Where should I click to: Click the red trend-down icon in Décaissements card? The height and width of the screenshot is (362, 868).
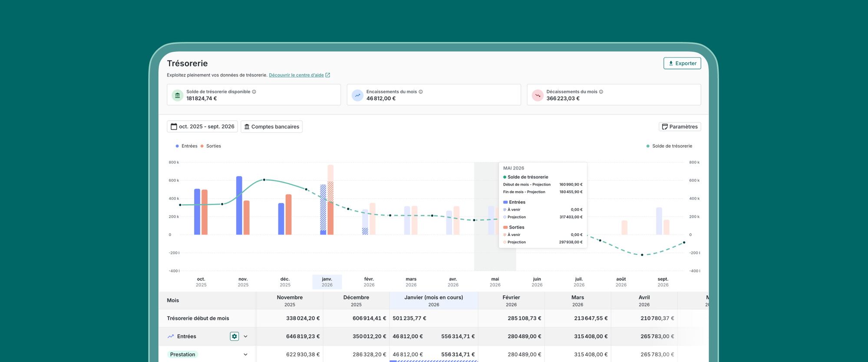[538, 95]
